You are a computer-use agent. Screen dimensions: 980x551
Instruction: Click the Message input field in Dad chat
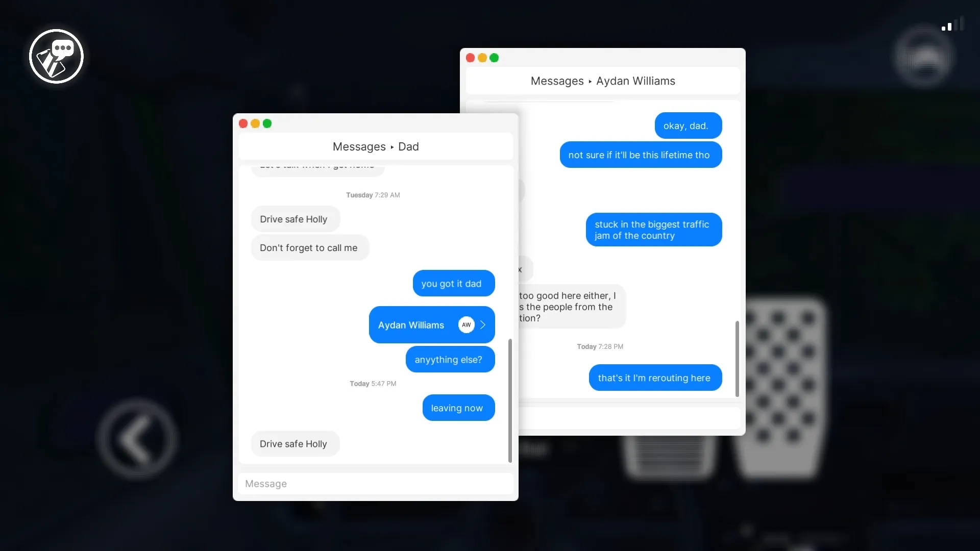pos(376,483)
